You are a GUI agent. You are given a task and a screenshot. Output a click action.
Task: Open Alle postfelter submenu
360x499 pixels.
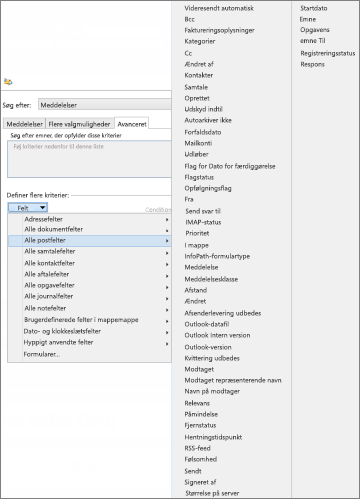(x=89, y=240)
